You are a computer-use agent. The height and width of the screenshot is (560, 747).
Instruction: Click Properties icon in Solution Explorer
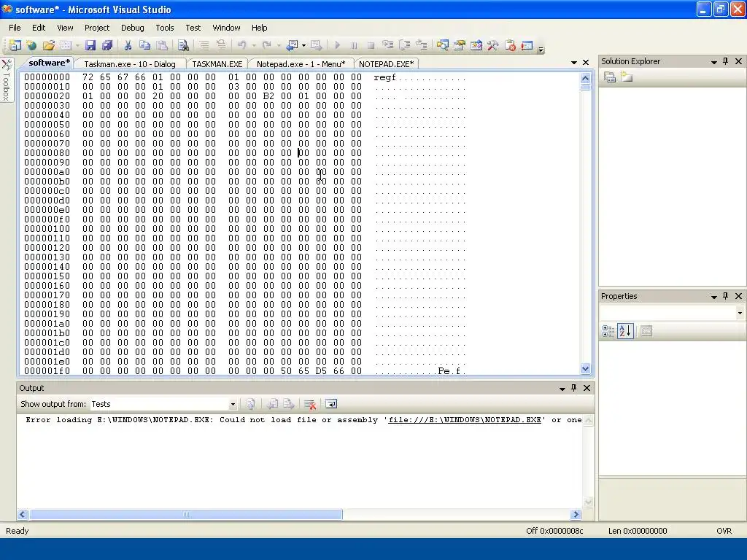pyautogui.click(x=610, y=77)
